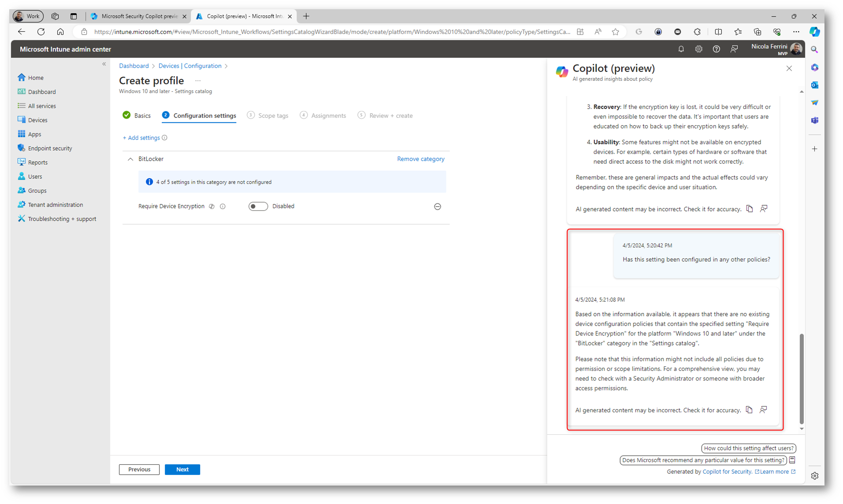This screenshot has height=504, width=843.
Task: Toggle Require Device Encryption switch
Action: [258, 206]
